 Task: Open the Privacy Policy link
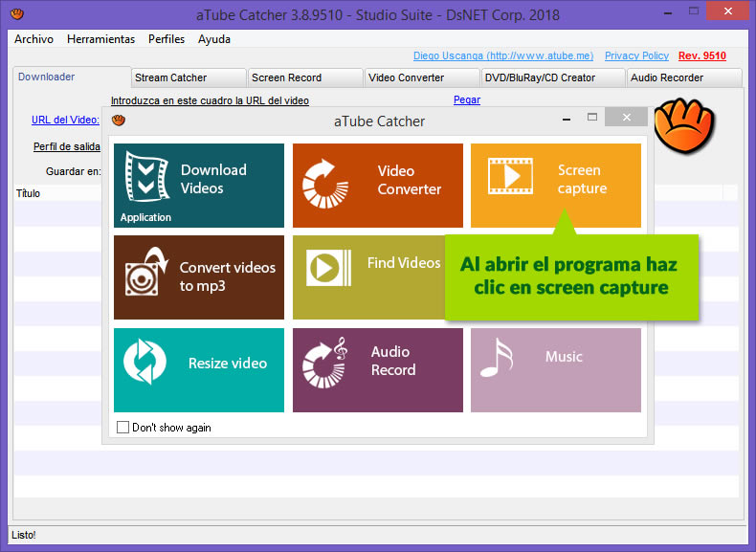click(636, 55)
